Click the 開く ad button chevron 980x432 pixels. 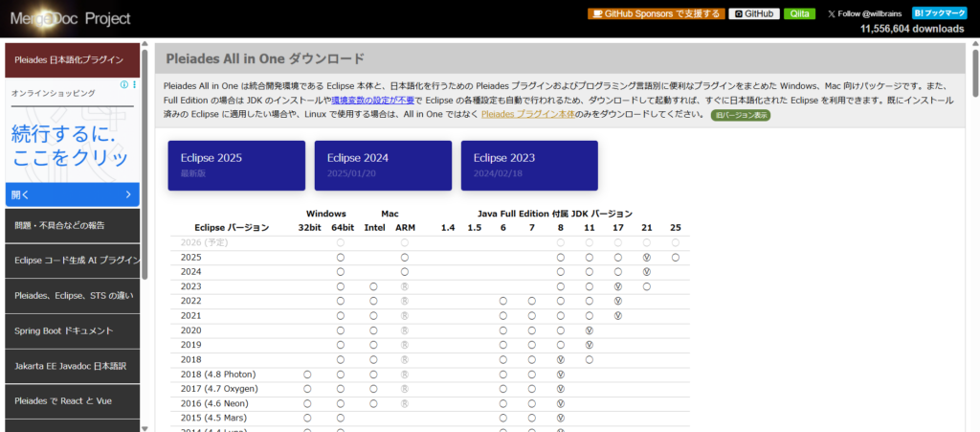[128, 194]
